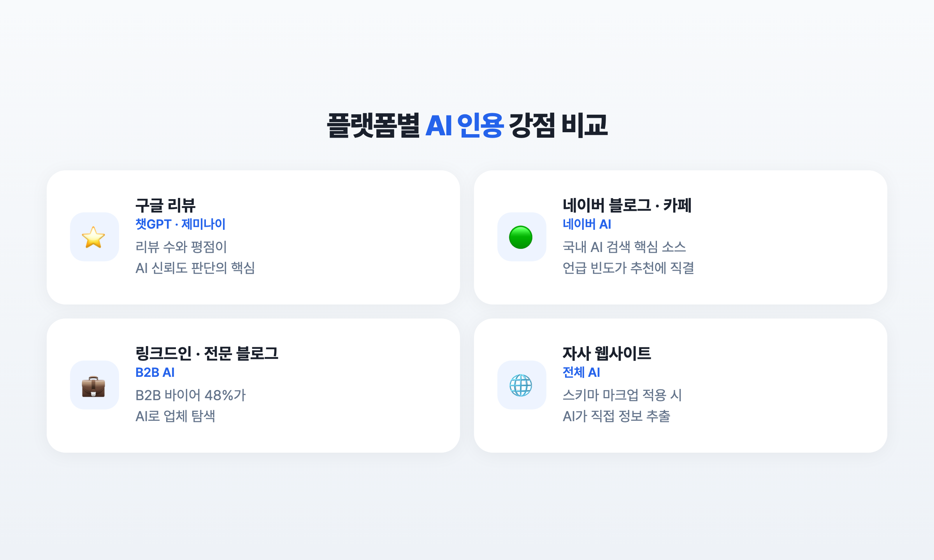934x560 pixels.
Task: Select the 자사 웹사이트 heading
Action: tap(607, 353)
